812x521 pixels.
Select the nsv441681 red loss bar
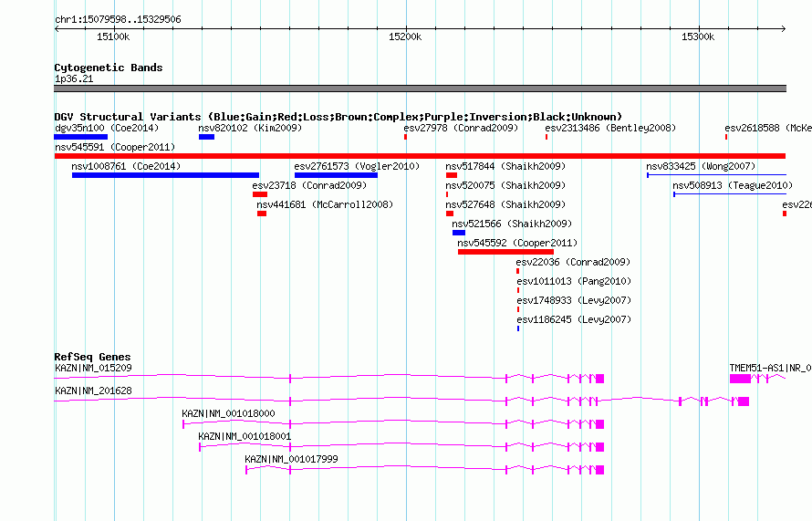(x=262, y=214)
